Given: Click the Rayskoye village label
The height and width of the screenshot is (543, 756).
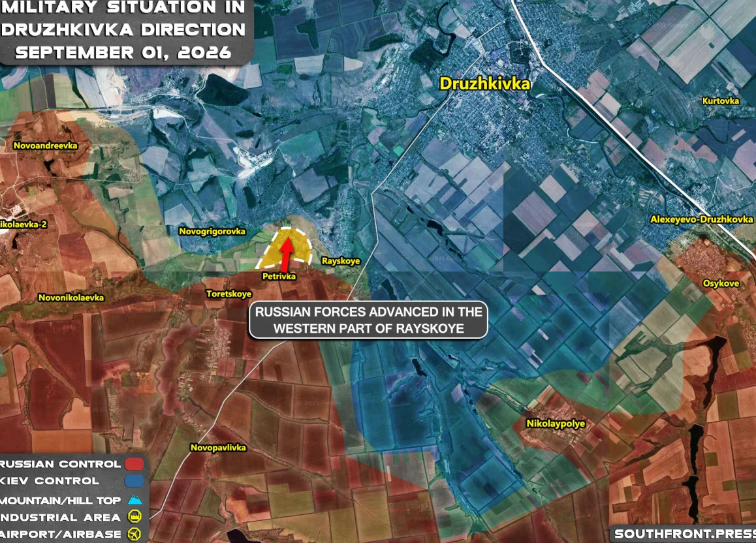Looking at the screenshot, I should pos(341,261).
